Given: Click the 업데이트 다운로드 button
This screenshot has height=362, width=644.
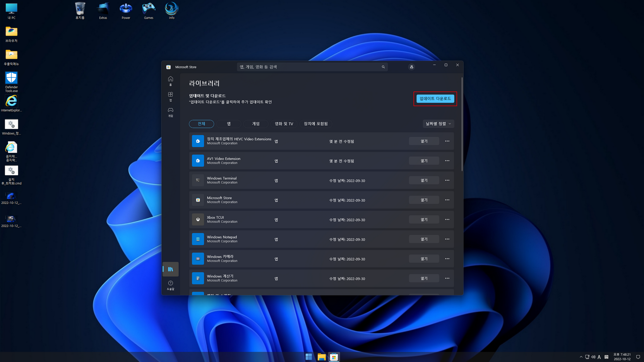Looking at the screenshot, I should tap(435, 99).
